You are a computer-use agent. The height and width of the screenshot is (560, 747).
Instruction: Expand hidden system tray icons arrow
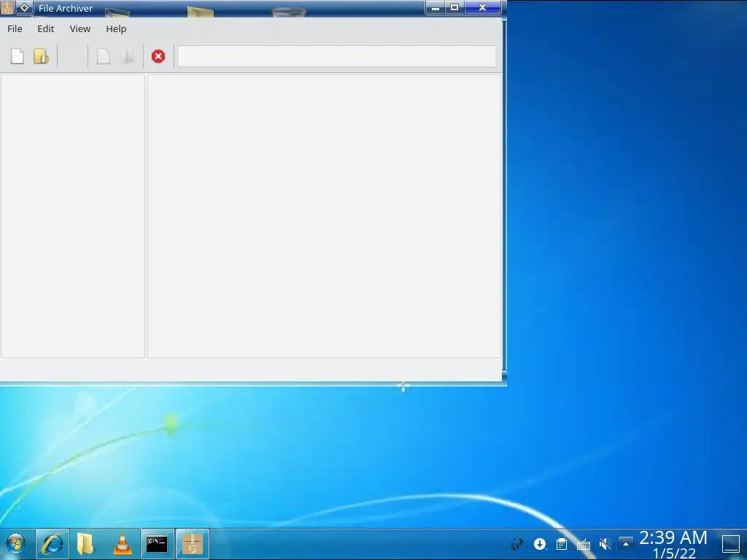pyautogui.click(x=625, y=543)
